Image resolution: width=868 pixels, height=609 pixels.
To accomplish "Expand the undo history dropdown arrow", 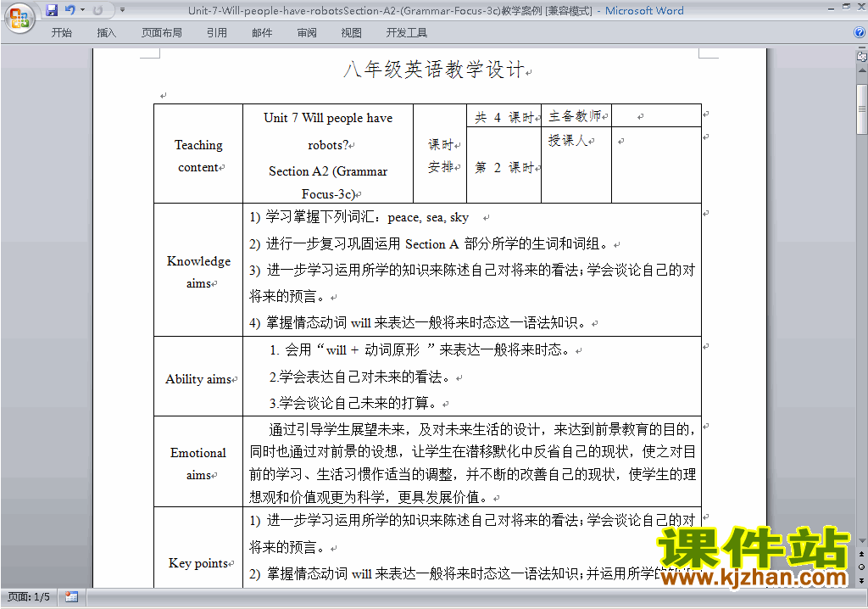I will 82,10.
